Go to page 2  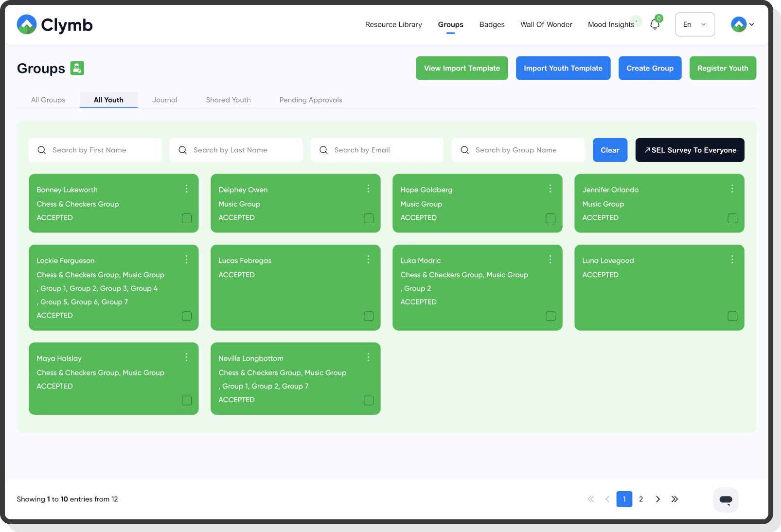point(641,499)
